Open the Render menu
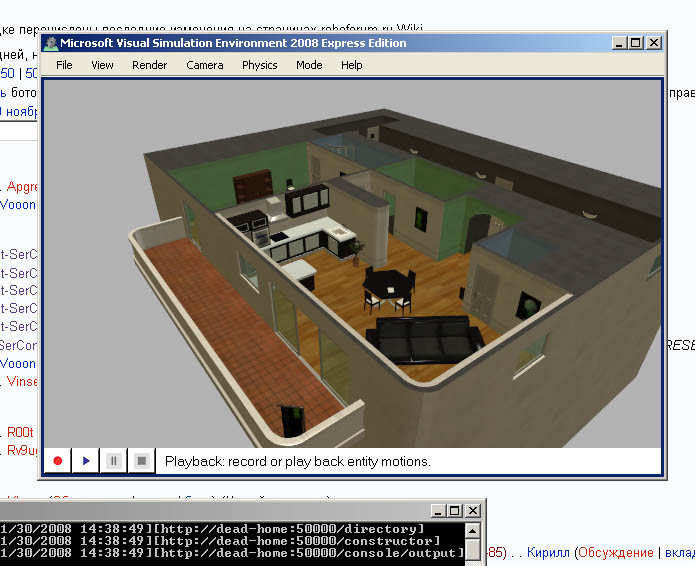This screenshot has width=695, height=566. point(149,65)
